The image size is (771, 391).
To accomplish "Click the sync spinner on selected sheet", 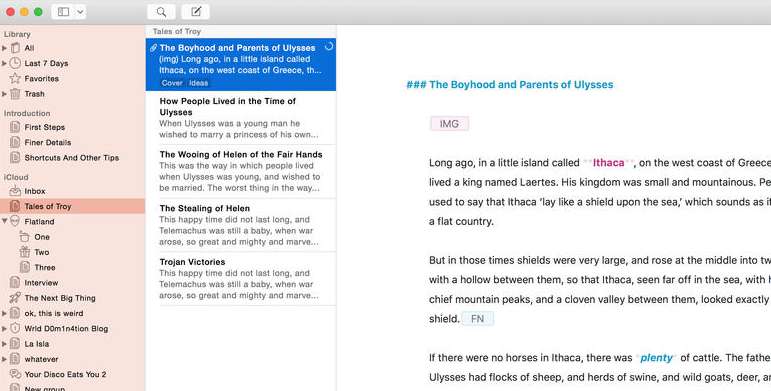I will [x=329, y=46].
